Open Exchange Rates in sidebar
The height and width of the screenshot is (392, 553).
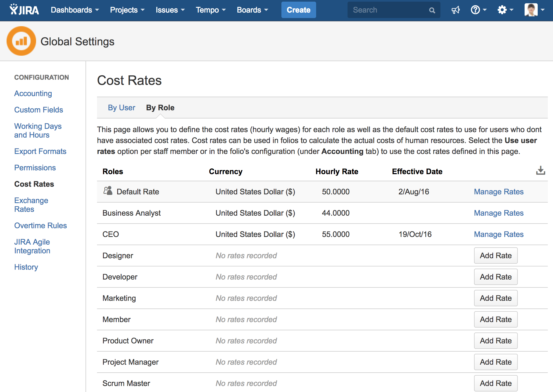31,205
